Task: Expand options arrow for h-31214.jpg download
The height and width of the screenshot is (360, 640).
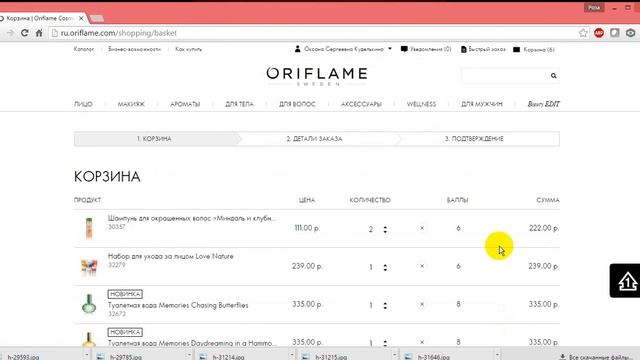Action: point(292,355)
